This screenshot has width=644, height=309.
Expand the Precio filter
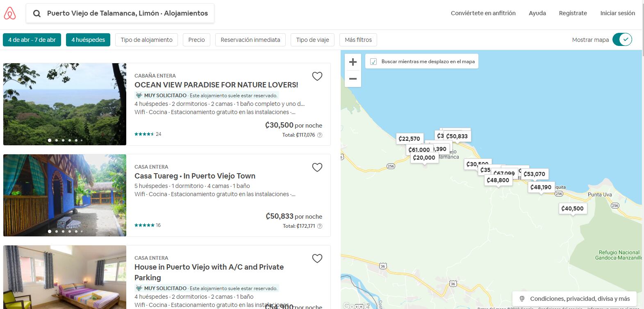point(196,40)
